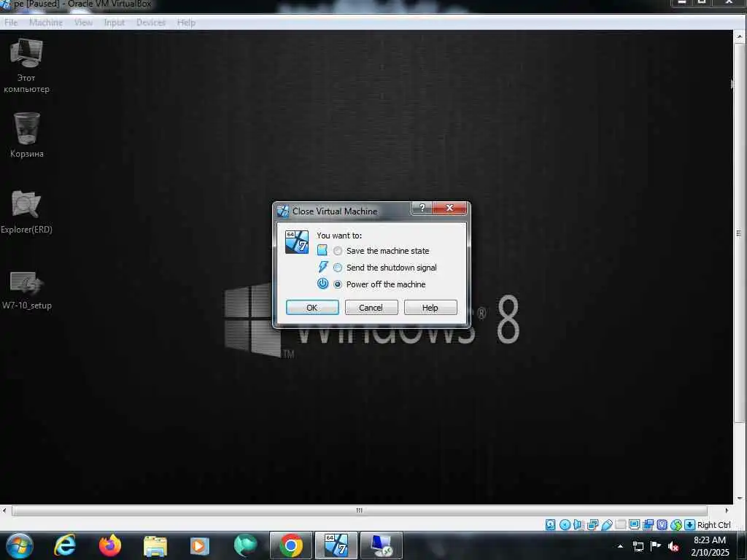Open the Devices menu
The width and height of the screenshot is (747, 560).
(151, 23)
